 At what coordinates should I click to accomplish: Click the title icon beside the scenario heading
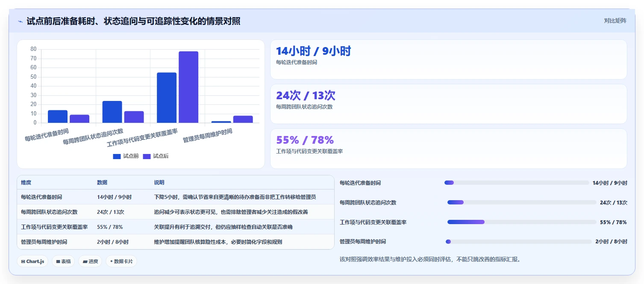[x=20, y=21]
